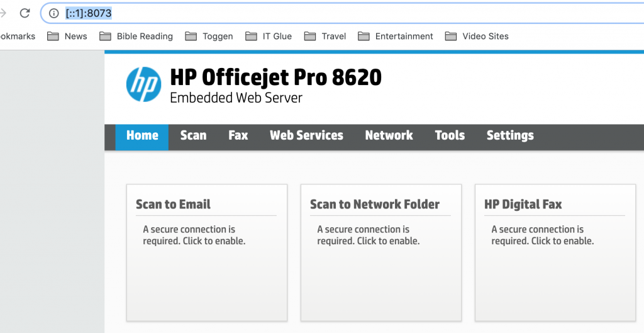Open the Entertainment bookmarks folder
The height and width of the screenshot is (333, 644).
(x=396, y=36)
